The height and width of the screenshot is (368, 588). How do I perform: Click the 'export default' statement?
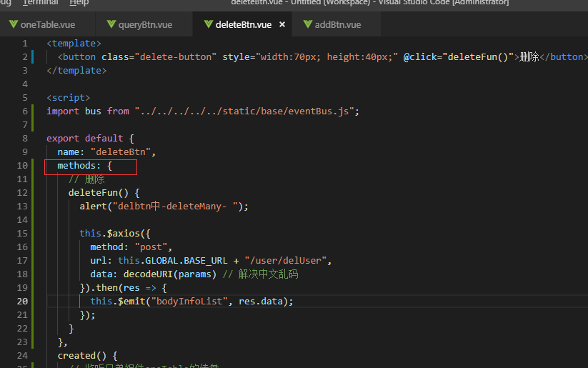point(85,139)
